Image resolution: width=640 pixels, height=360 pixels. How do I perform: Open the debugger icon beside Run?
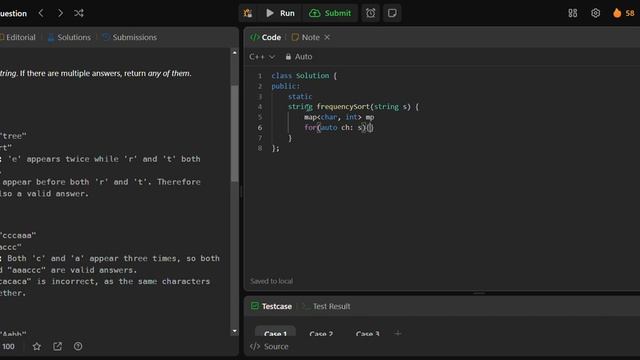(x=248, y=13)
